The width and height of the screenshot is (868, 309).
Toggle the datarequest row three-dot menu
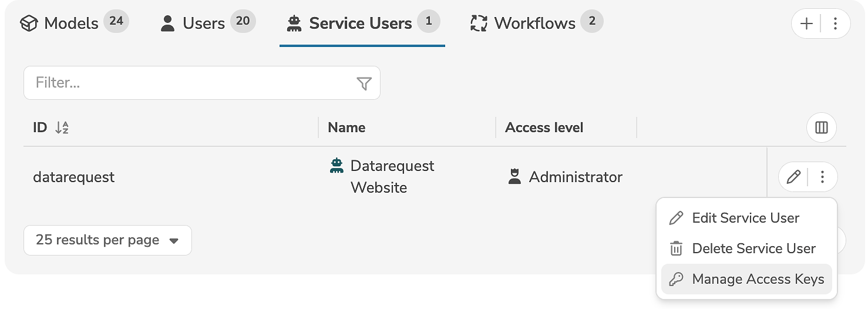pyautogui.click(x=823, y=177)
